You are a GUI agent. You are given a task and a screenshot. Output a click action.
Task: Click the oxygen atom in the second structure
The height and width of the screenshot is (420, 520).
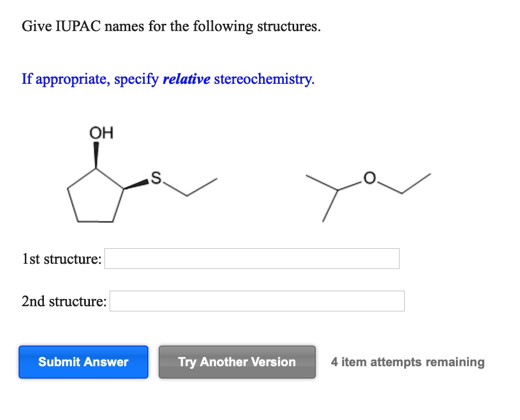point(369,178)
